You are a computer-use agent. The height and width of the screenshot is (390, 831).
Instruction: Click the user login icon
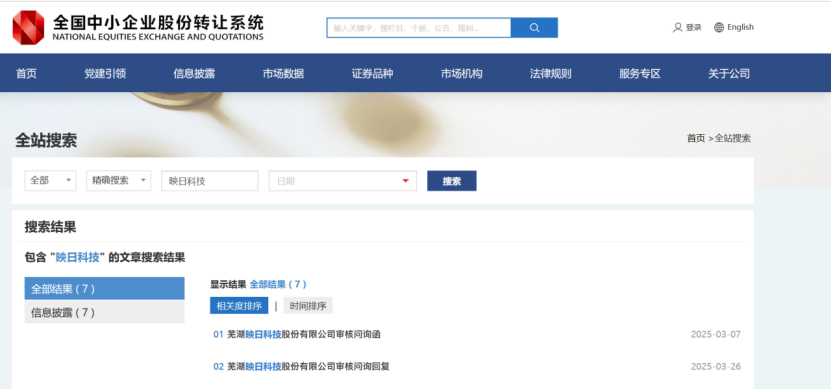pyautogui.click(x=677, y=28)
